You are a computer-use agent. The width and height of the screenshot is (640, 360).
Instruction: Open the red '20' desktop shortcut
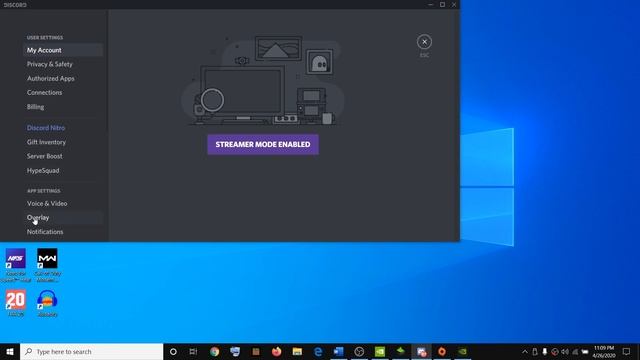16,303
